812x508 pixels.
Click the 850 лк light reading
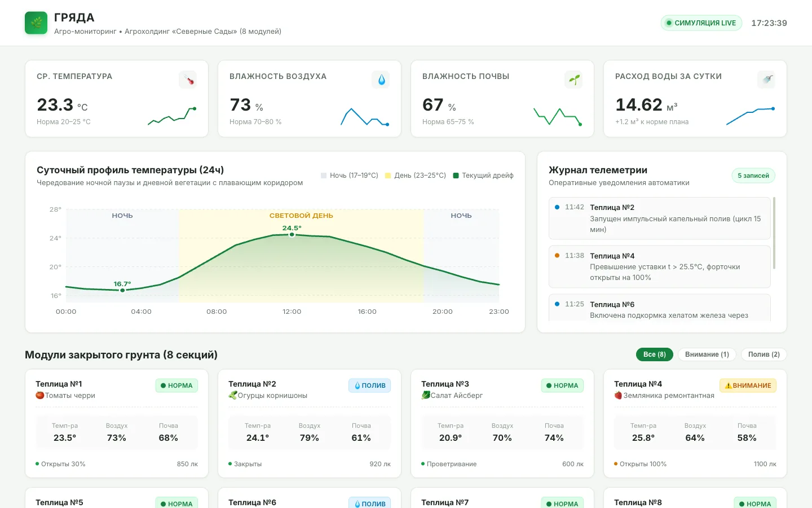(x=187, y=464)
